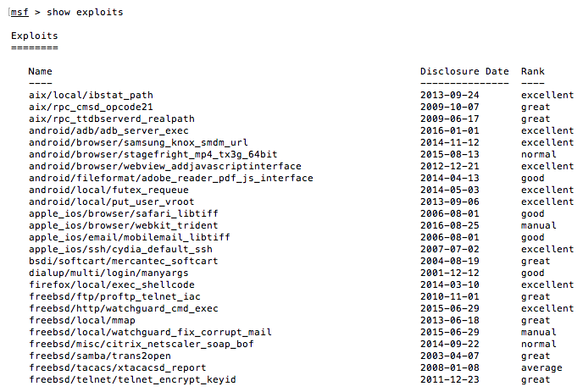Select the aix/rpc_cmsd_opcode21 exploit entry
Image resolution: width=583 pixels, height=392 pixels.
click(x=91, y=107)
